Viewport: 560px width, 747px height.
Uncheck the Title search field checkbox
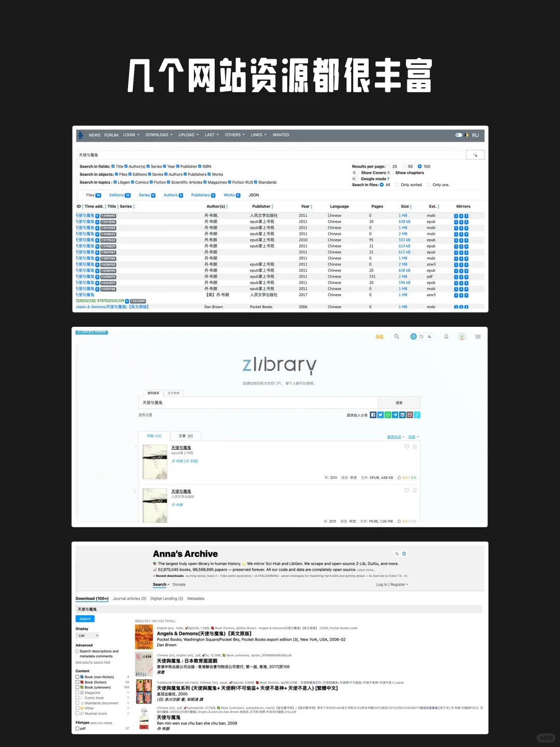coord(113,167)
